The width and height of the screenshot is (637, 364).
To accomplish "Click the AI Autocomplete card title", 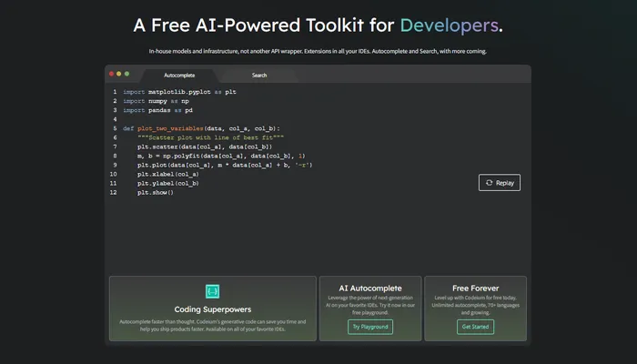I will [370, 288].
